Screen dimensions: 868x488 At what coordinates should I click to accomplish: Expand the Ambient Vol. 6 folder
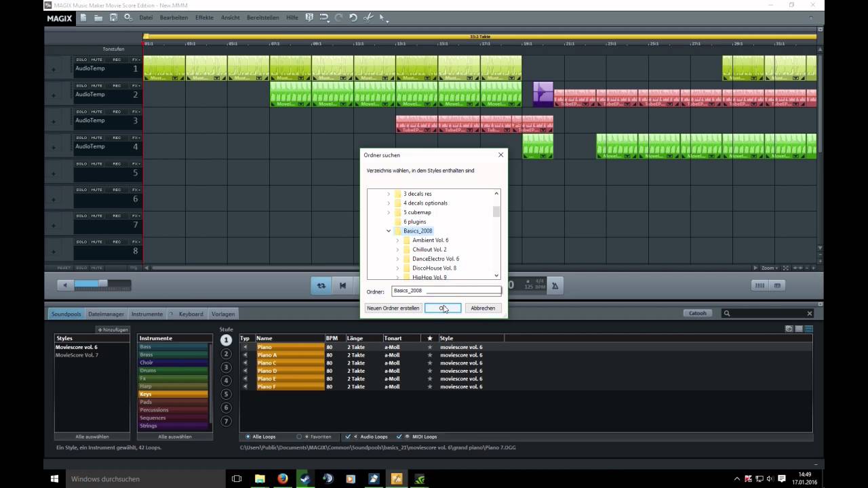[x=397, y=241]
